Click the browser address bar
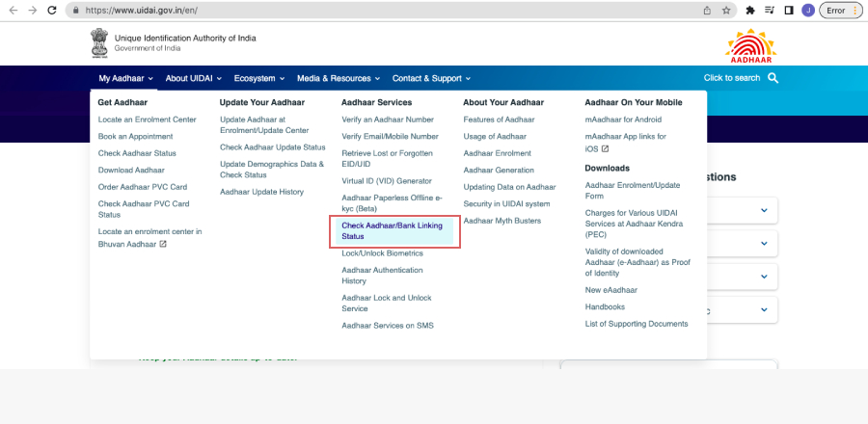This screenshot has width=868, height=424. pos(386,11)
